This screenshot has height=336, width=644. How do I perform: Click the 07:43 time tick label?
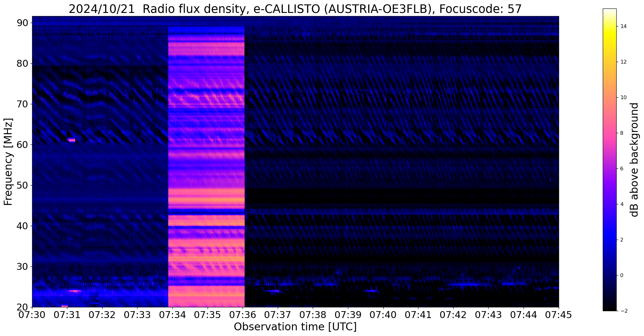point(489,314)
